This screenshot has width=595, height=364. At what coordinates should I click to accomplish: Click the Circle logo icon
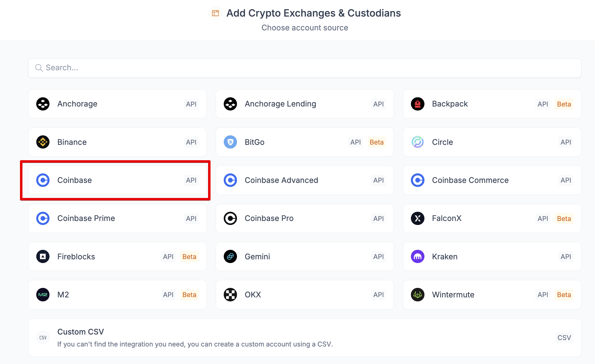click(418, 142)
